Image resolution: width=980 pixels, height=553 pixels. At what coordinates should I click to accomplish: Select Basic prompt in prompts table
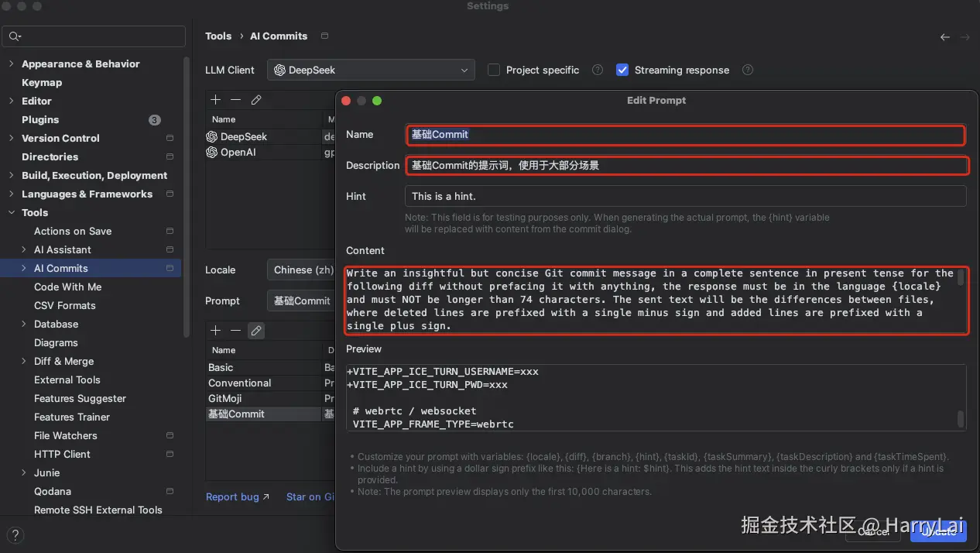point(270,367)
